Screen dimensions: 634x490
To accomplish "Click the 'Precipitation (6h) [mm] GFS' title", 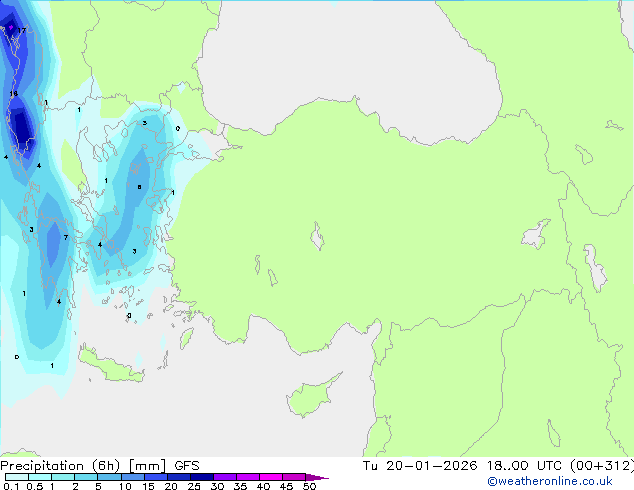I will coord(100,466).
